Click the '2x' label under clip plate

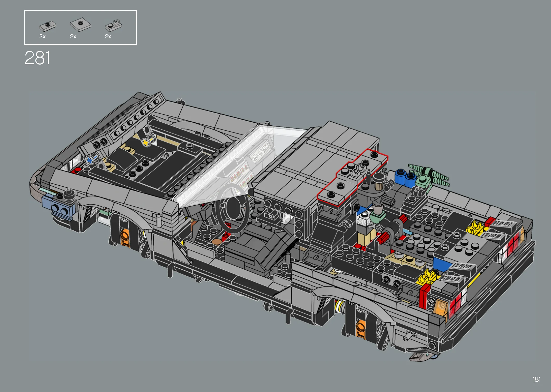pyautogui.click(x=108, y=37)
